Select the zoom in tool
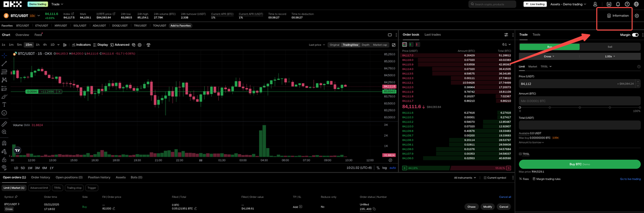This screenshot has width=644, height=213. 4,132
